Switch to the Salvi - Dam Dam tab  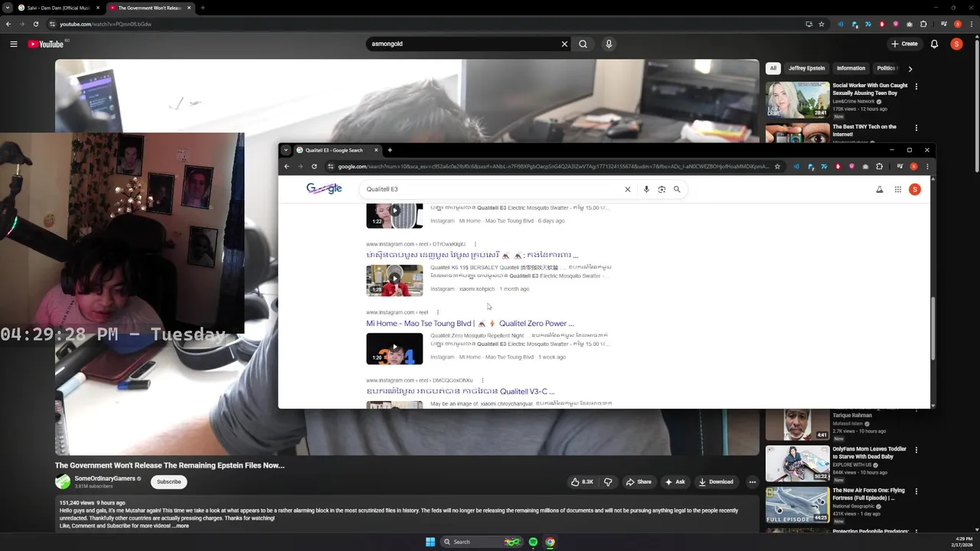[59, 8]
